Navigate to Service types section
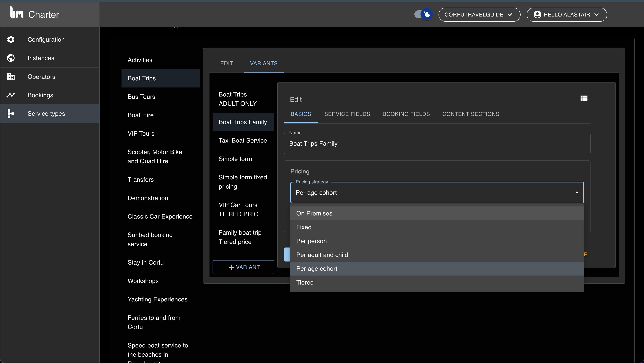644x363 pixels. (46, 114)
